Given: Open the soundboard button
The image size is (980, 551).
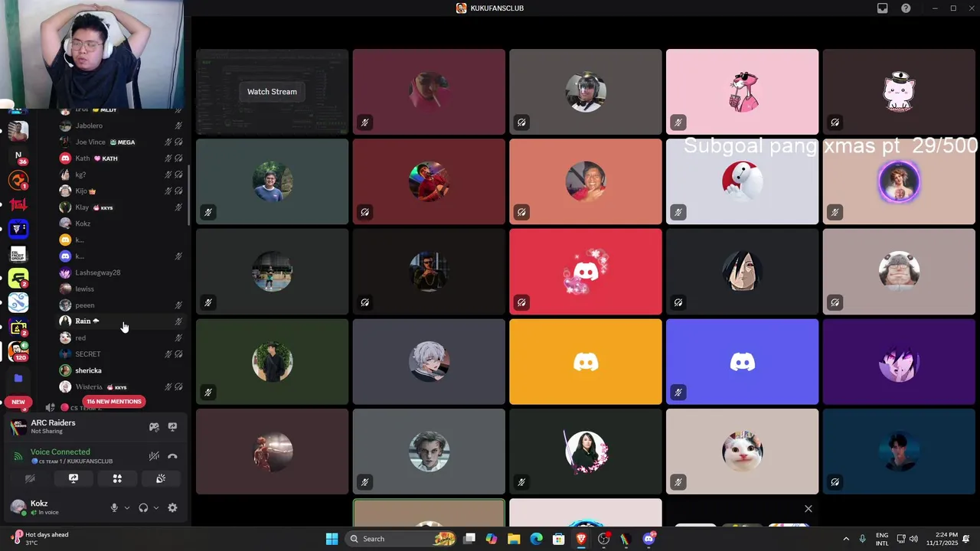Looking at the screenshot, I should point(161,478).
